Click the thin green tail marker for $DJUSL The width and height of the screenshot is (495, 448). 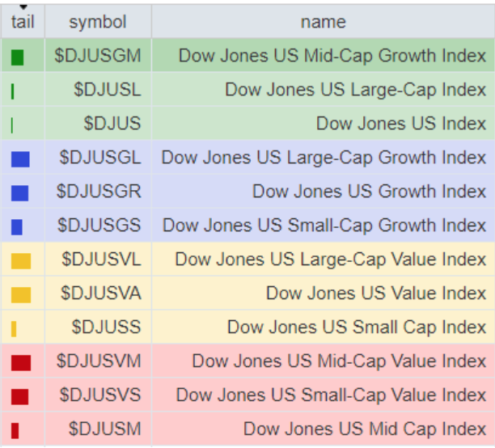[x=13, y=91]
